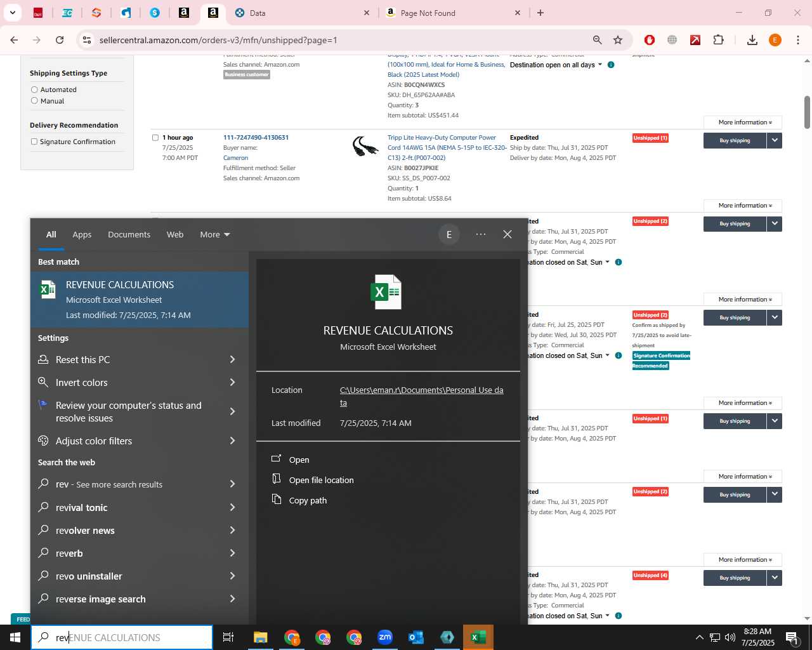Open Zoom app from taskbar
This screenshot has height=650, width=812.
click(x=385, y=637)
